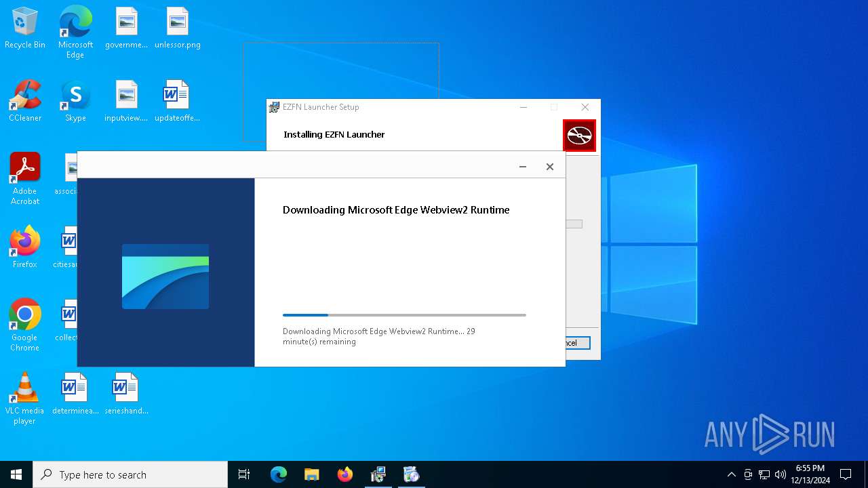Open the Recycle Bin desktop icon
Screen dimensions: 868x488
pyautogui.click(x=25, y=28)
